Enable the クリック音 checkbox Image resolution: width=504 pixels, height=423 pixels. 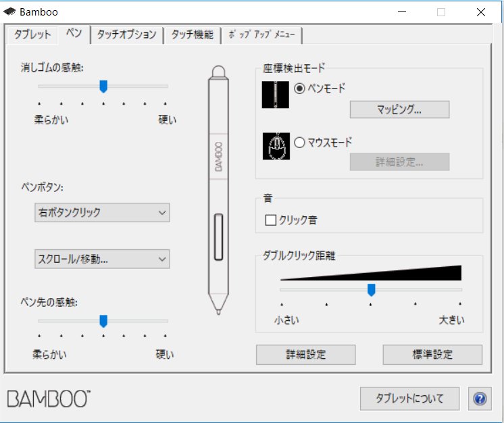coord(271,220)
